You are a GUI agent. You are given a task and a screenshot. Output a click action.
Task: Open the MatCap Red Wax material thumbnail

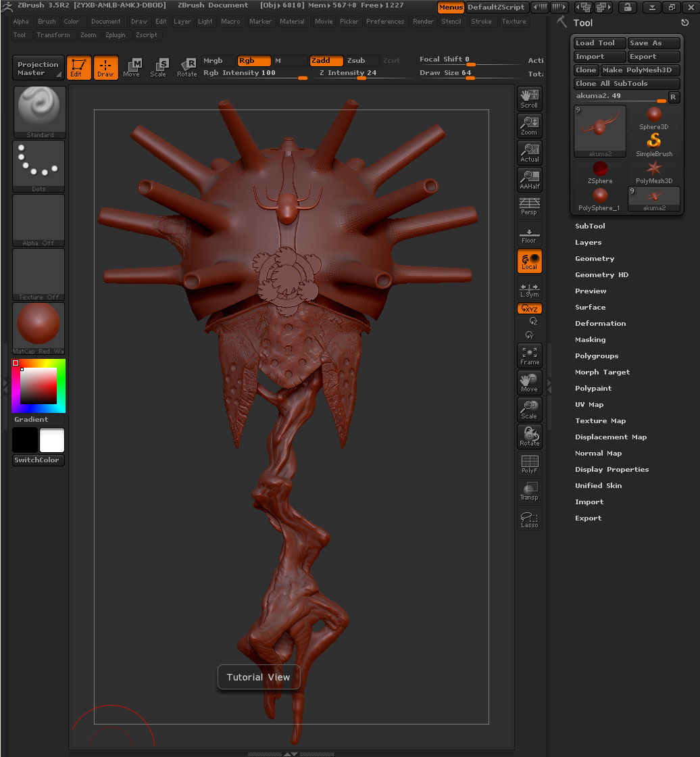click(39, 328)
